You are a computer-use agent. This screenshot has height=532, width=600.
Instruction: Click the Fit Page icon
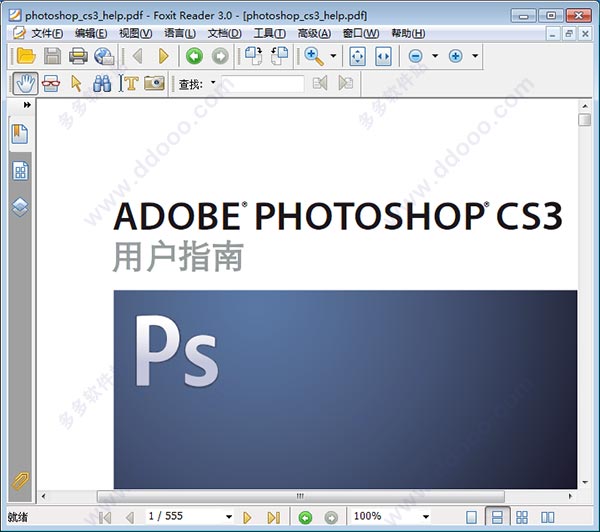click(x=357, y=56)
